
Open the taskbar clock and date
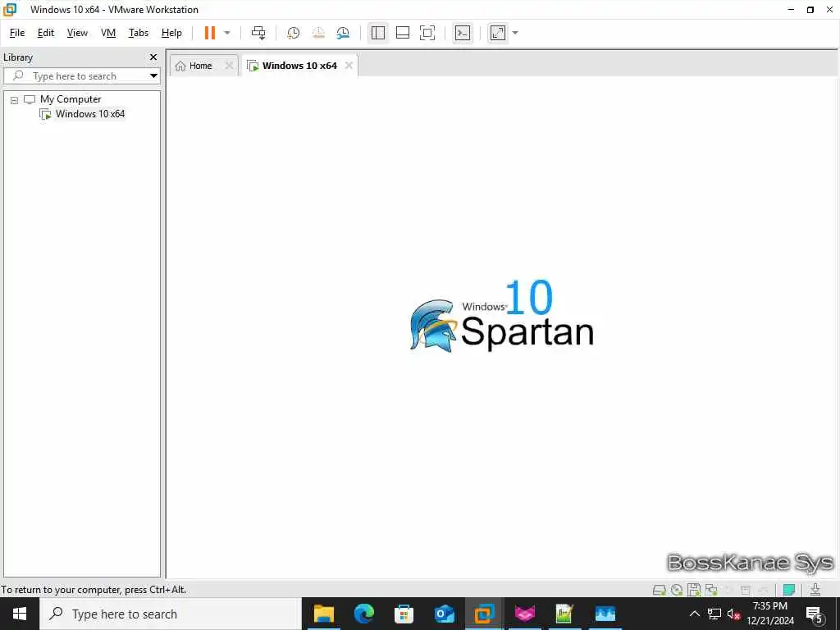tap(770, 614)
